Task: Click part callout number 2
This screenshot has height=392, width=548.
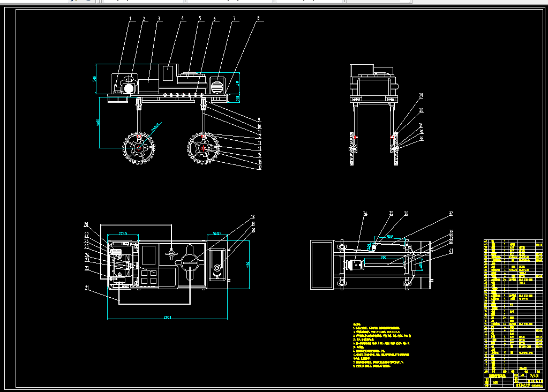Action: [x=143, y=19]
